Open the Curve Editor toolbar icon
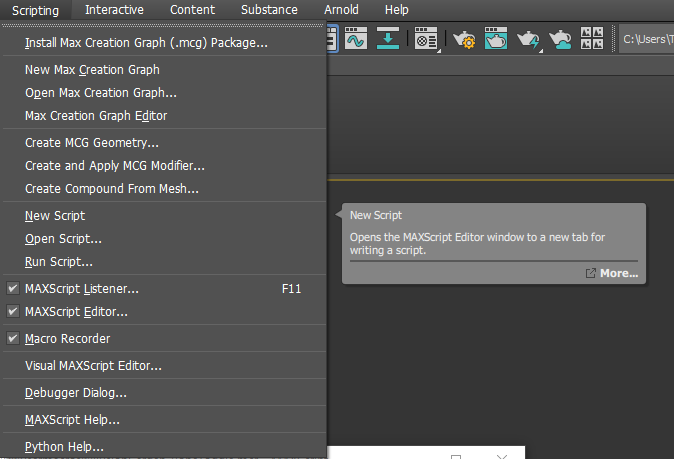Image resolution: width=674 pixels, height=459 pixels. [x=356, y=39]
